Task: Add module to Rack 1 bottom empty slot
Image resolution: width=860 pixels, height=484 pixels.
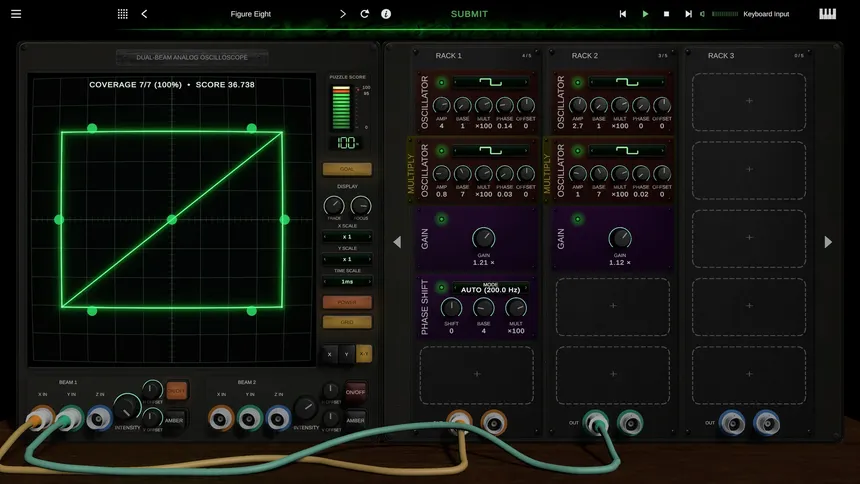Action: click(477, 375)
